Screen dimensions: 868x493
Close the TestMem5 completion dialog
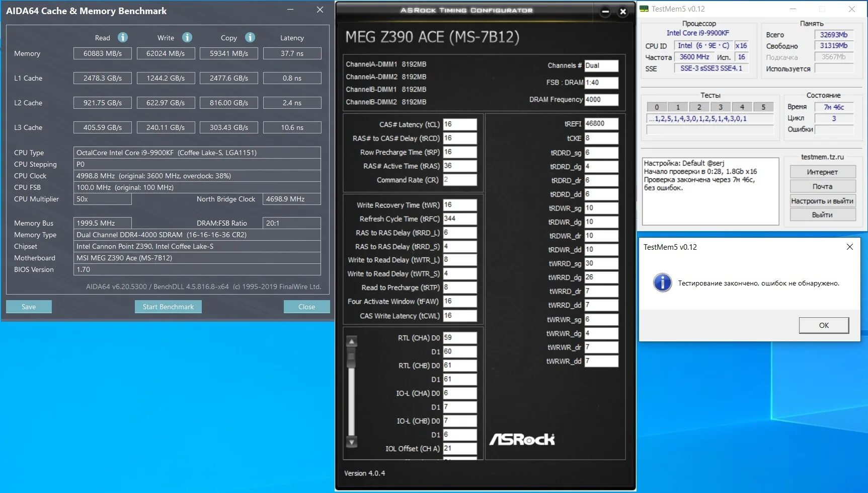pyautogui.click(x=850, y=247)
